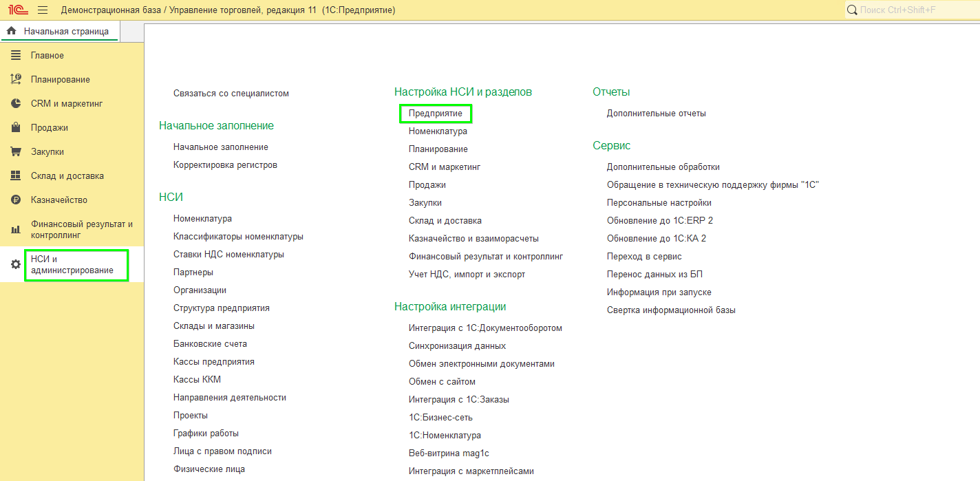This screenshot has width=980, height=481.
Task: Open Физические лица link
Action: click(209, 469)
